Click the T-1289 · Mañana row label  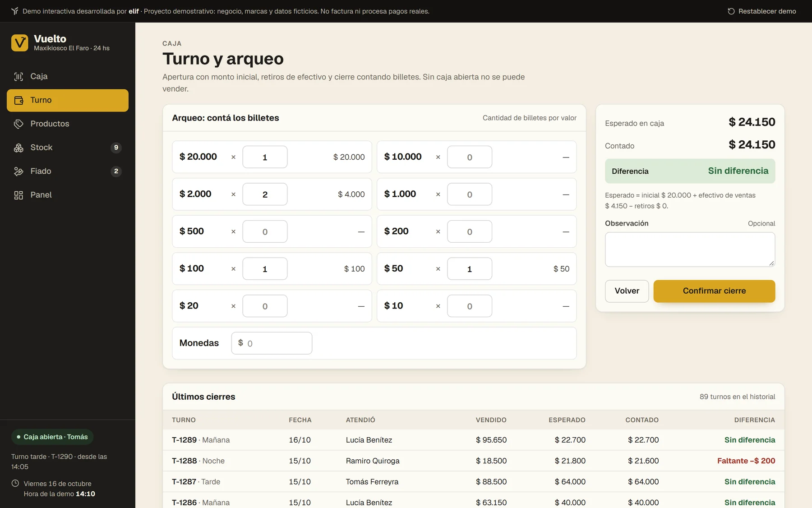pyautogui.click(x=201, y=440)
